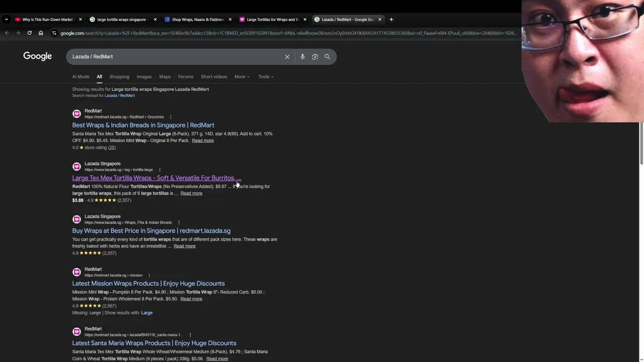Screen dimensions: 644x362
Task: Click the magnifier search button
Action: click(328, 57)
